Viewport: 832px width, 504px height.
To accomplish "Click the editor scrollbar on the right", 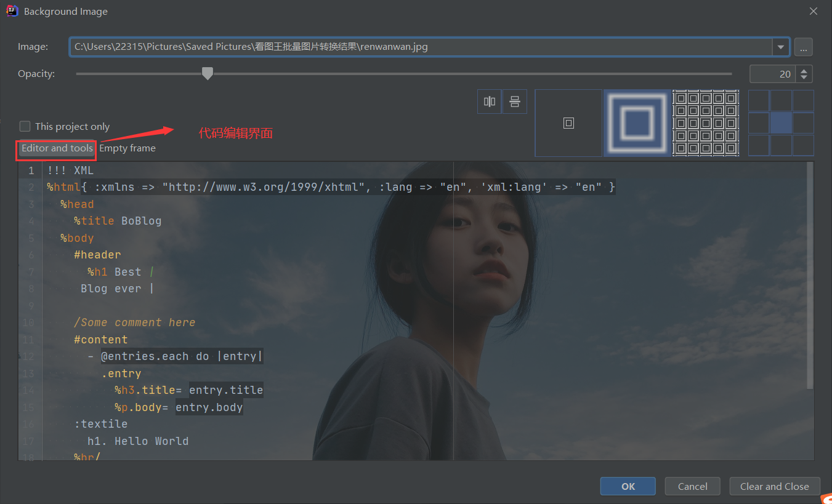I will (x=809, y=277).
